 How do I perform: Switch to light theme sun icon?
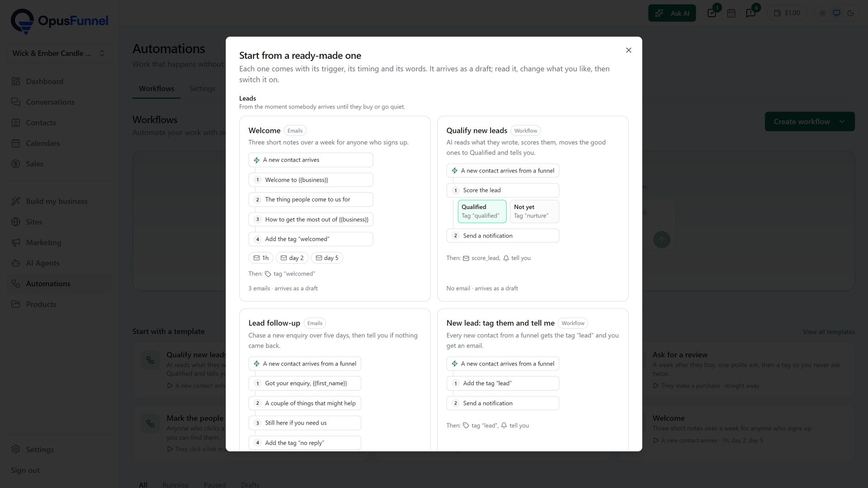[822, 13]
